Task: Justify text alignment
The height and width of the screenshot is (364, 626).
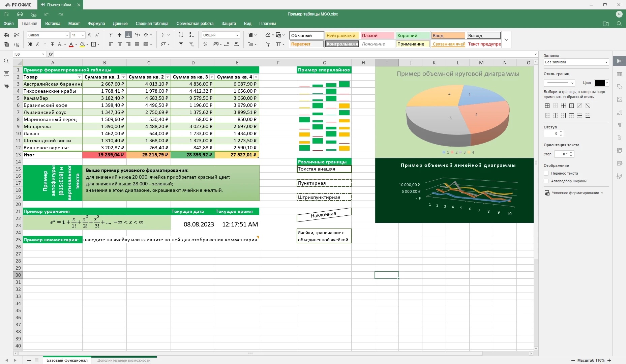Action: pos(137,44)
